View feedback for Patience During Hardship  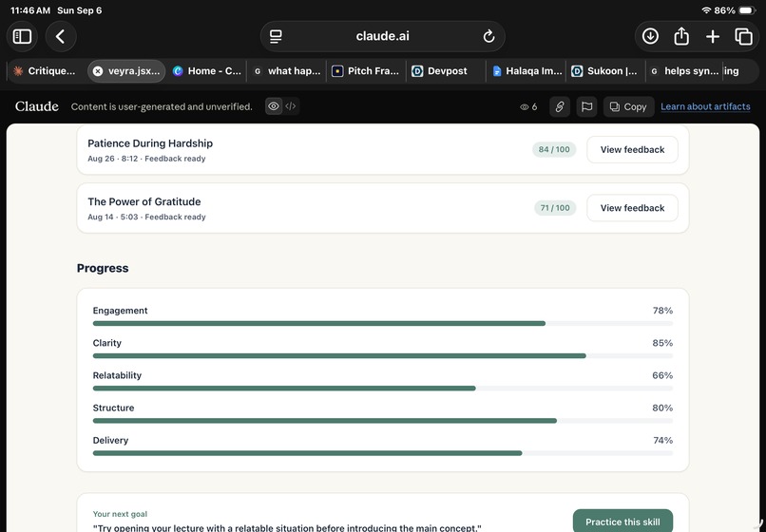[x=632, y=149]
